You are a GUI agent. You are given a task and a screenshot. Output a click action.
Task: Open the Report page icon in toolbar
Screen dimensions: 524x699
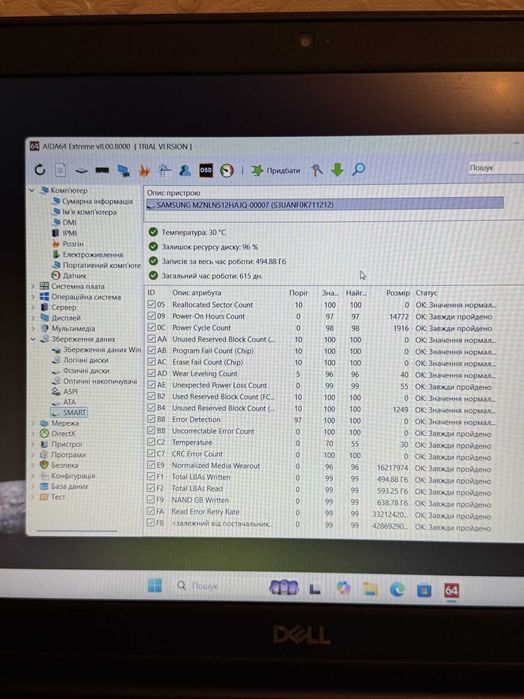(61, 170)
